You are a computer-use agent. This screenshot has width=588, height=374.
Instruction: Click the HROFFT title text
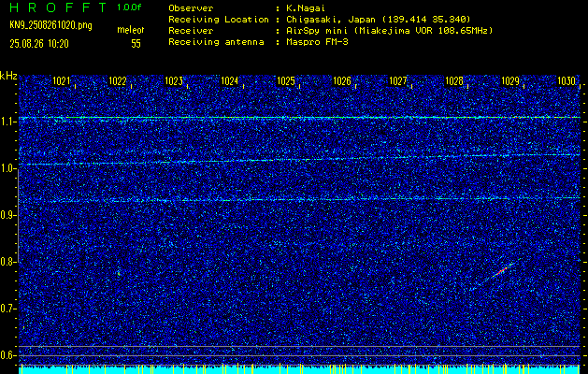(x=58, y=7)
